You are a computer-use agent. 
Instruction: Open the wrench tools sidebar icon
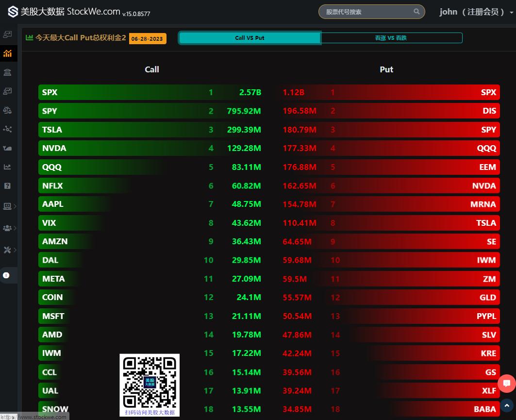7,250
